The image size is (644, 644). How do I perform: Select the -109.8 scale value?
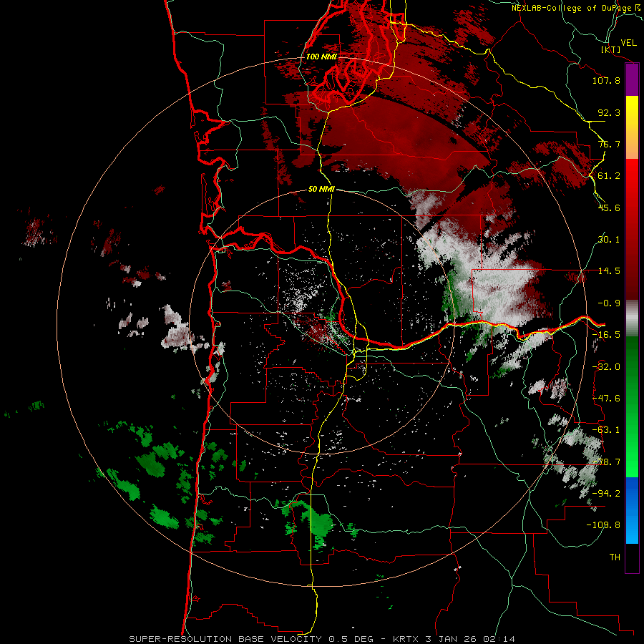pos(603,525)
